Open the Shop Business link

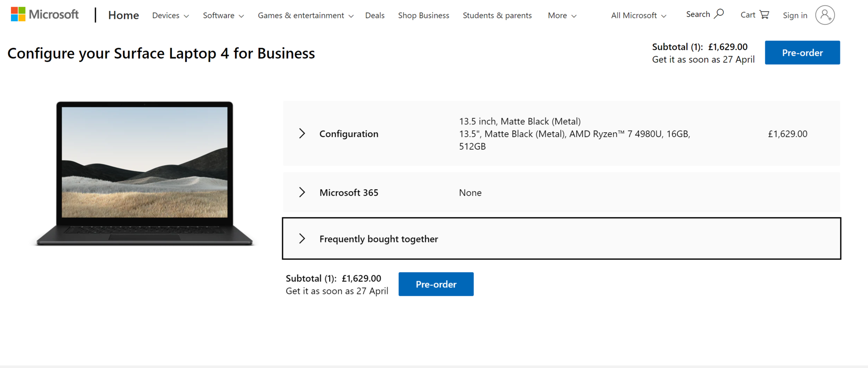pos(424,15)
